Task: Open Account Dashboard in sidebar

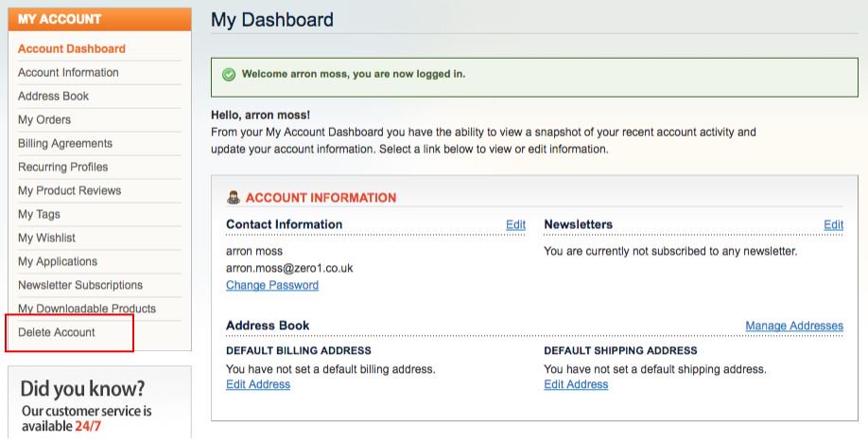Action: tap(72, 49)
